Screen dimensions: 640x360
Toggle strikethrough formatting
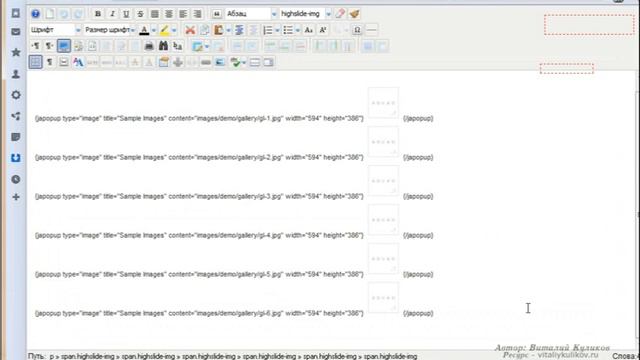pos(140,14)
